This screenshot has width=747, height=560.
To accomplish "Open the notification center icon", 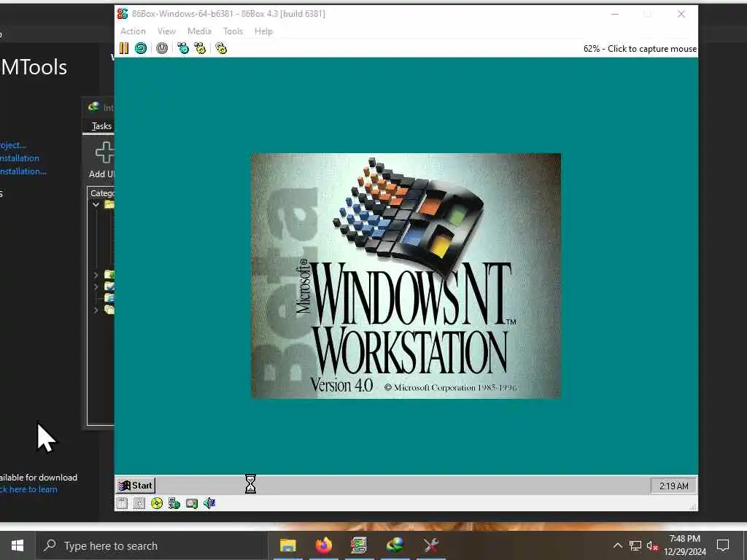I will coord(723,545).
